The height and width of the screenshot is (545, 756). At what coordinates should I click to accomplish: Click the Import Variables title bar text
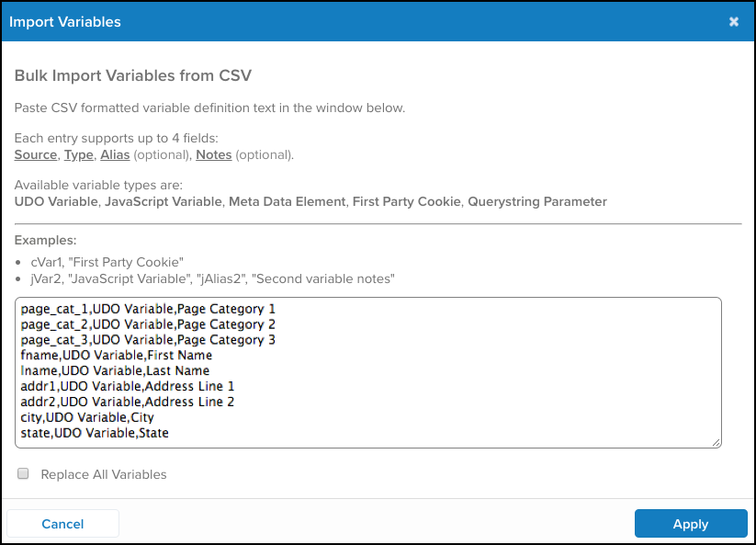coord(64,21)
